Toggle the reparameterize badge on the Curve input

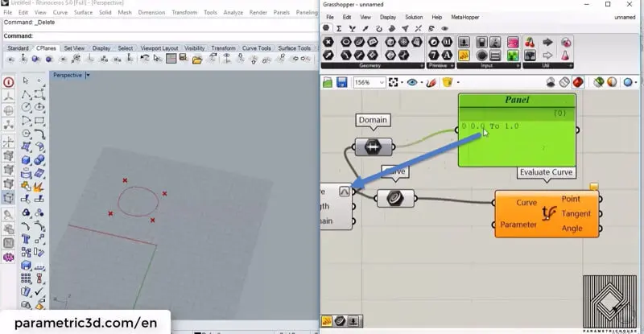pyautogui.click(x=345, y=192)
